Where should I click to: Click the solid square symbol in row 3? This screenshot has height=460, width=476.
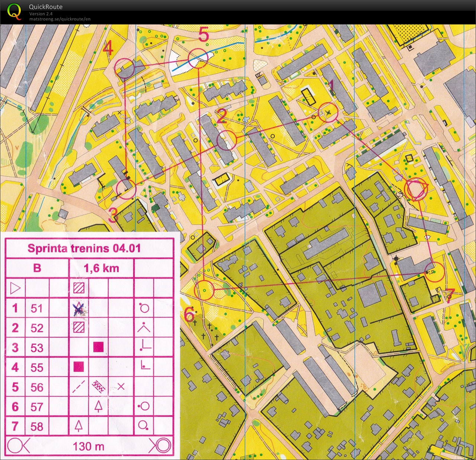coord(97,348)
